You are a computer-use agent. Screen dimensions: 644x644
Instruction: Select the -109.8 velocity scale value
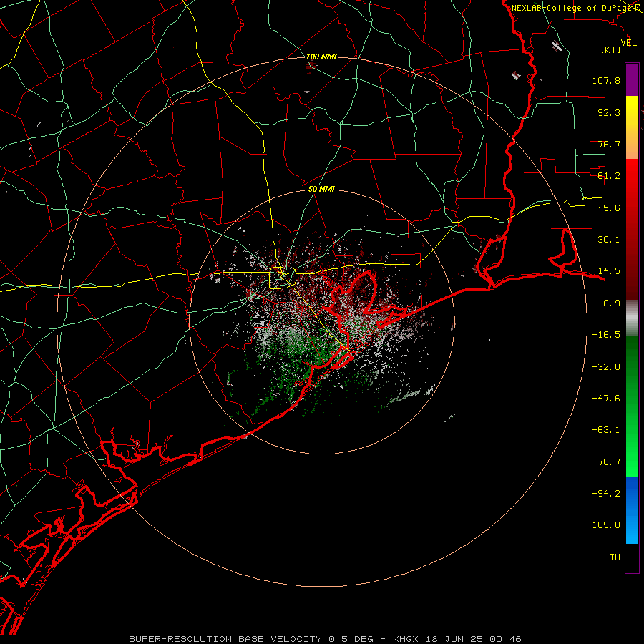[x=603, y=525]
